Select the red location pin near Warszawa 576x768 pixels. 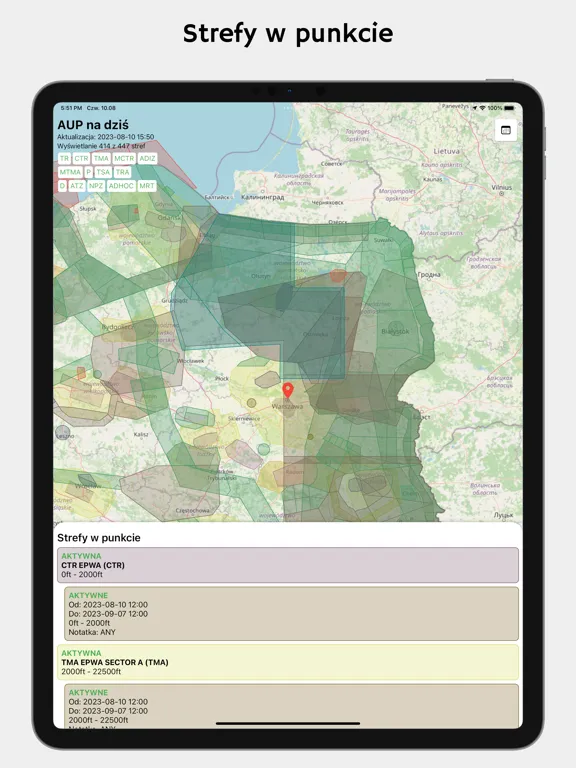(x=288, y=390)
